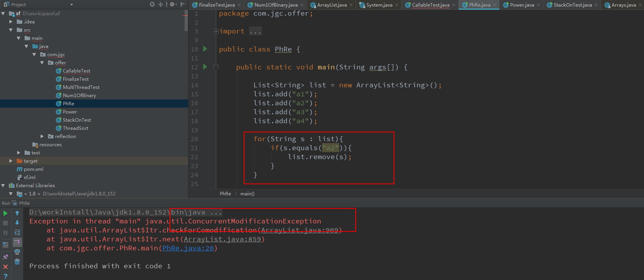Screen dimensions: 644x280
Task: Rerun PhRe with the green run button
Action: 5,213
